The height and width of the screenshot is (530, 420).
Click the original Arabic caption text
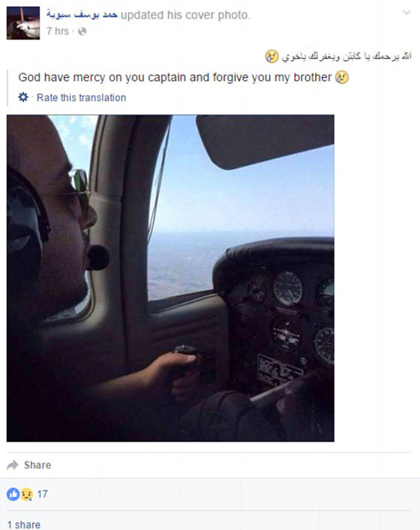point(346,56)
